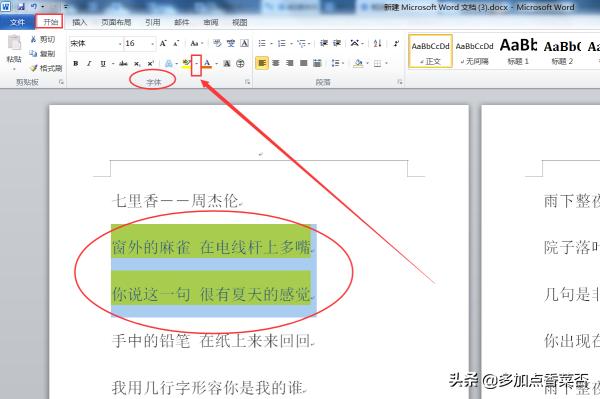The image size is (600, 399).
Task: Click the decrease indent icon
Action: coord(324,43)
